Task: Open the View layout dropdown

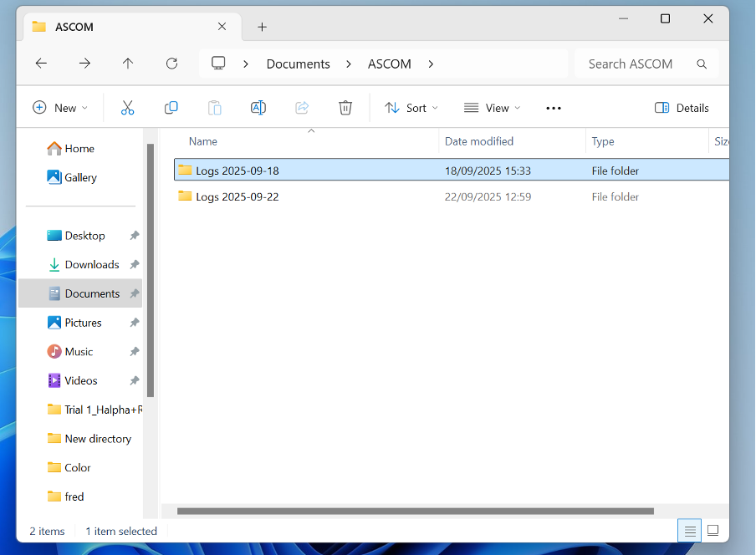Action: click(x=493, y=108)
